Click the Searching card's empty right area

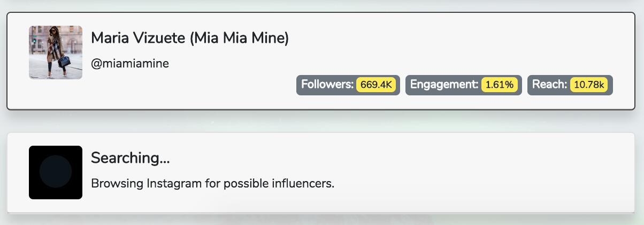click(481, 172)
